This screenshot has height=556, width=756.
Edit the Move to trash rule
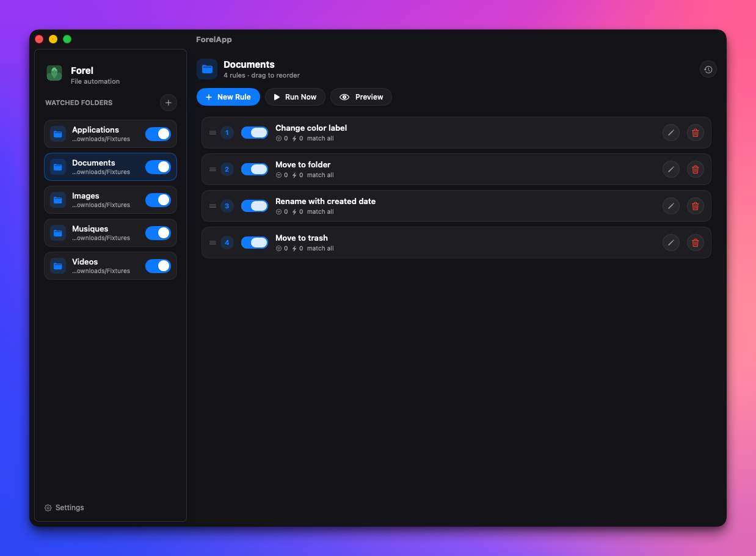[671, 243]
